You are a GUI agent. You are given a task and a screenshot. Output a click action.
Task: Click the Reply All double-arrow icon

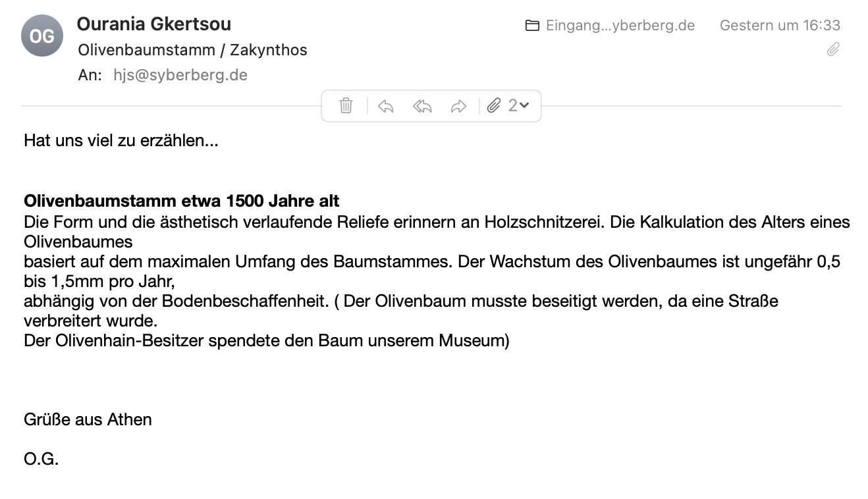(x=422, y=106)
